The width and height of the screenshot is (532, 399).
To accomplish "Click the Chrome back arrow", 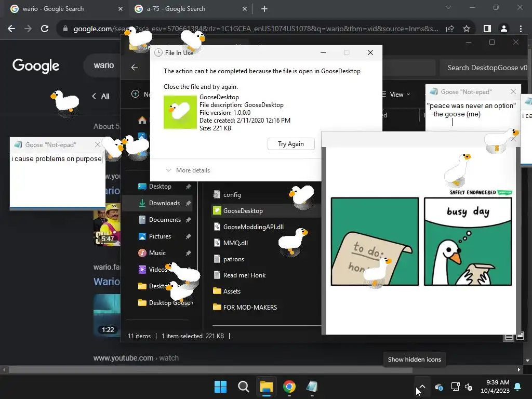I will [x=11, y=29].
